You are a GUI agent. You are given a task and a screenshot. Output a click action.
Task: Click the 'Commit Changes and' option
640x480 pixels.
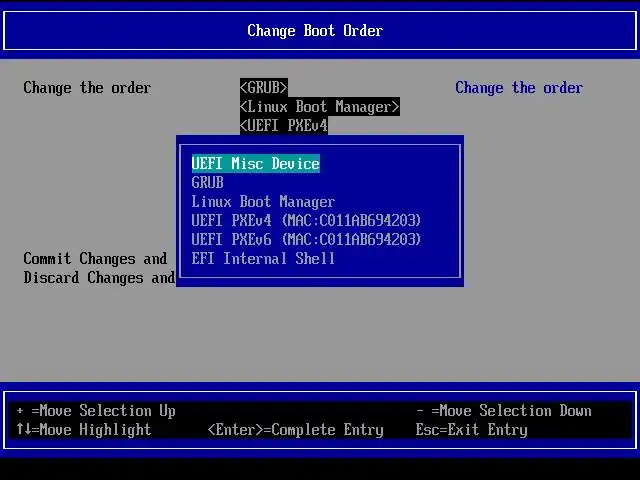(x=95, y=258)
